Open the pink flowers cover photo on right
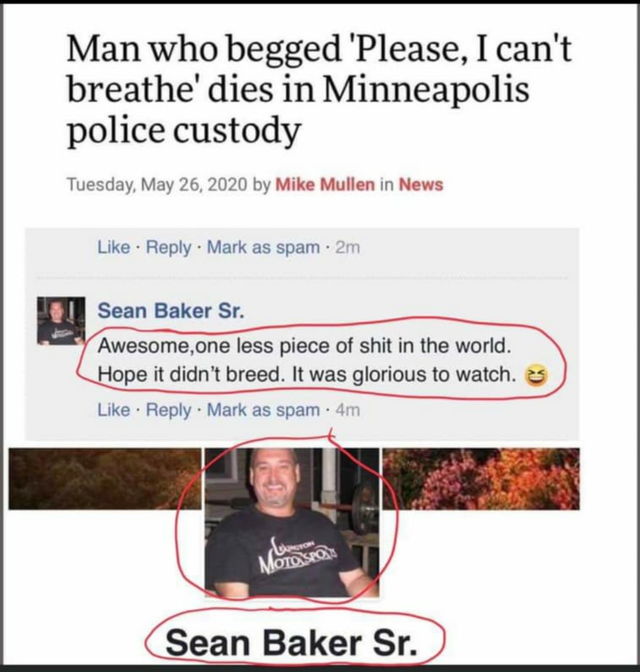Image resolution: width=640 pixels, height=672 pixels. (481, 479)
